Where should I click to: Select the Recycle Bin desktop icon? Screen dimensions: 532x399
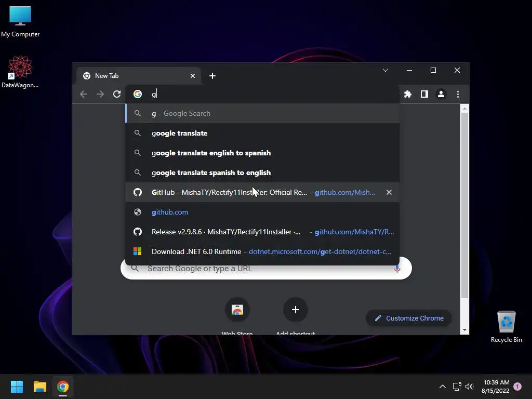tap(506, 327)
